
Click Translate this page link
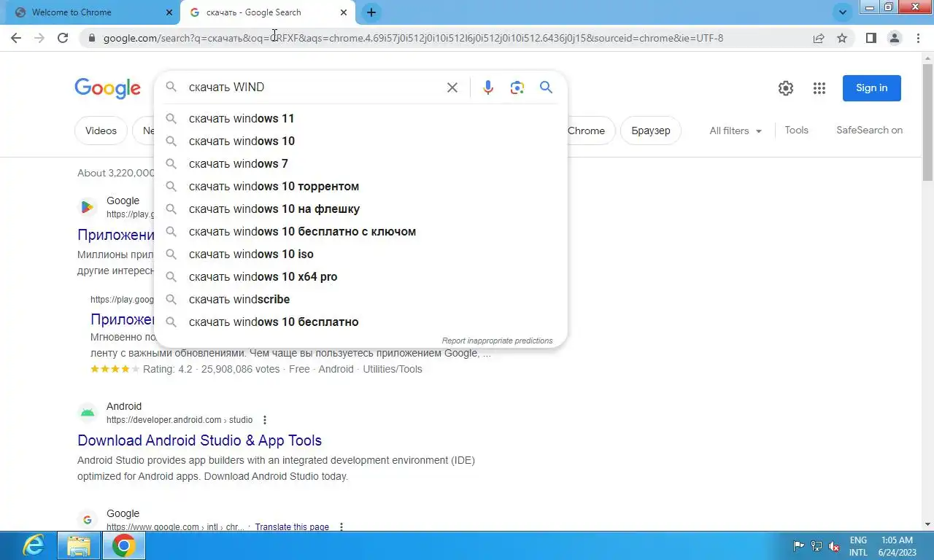pos(292,527)
